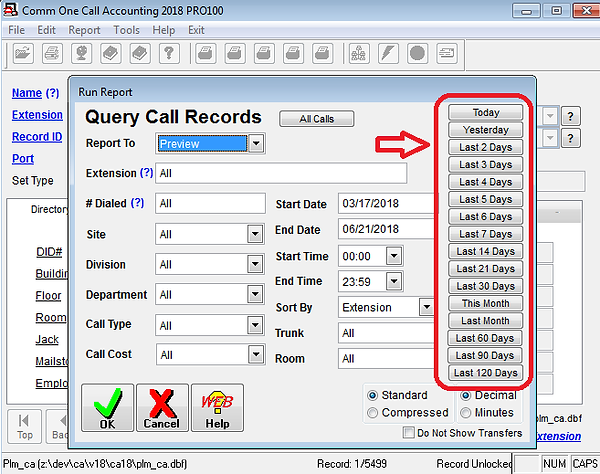Set date range with Today button
The image size is (600, 474).
[x=486, y=112]
